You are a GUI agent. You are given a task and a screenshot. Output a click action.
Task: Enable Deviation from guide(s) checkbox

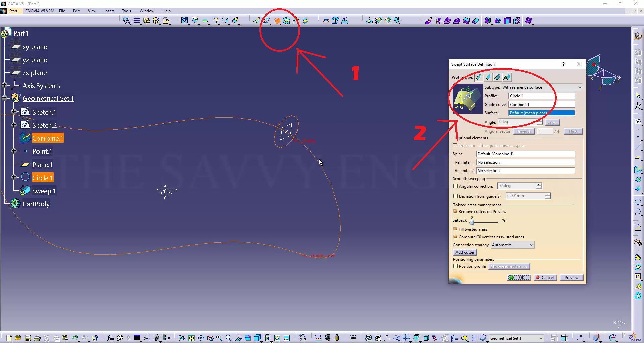455,196
